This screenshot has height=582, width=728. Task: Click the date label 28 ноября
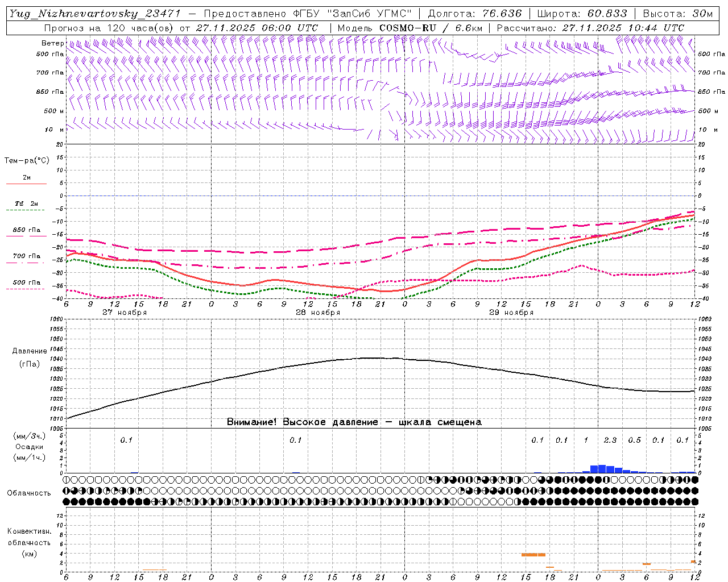[318, 313]
